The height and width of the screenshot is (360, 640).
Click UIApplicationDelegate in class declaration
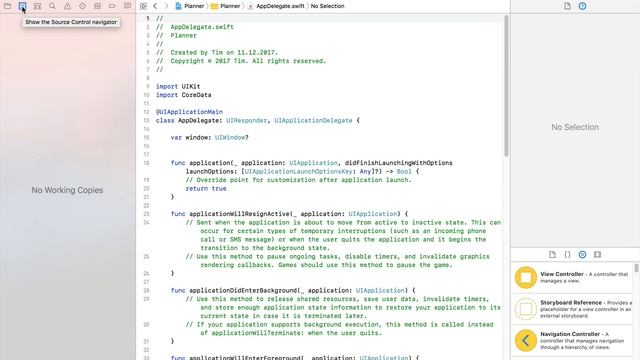point(313,120)
